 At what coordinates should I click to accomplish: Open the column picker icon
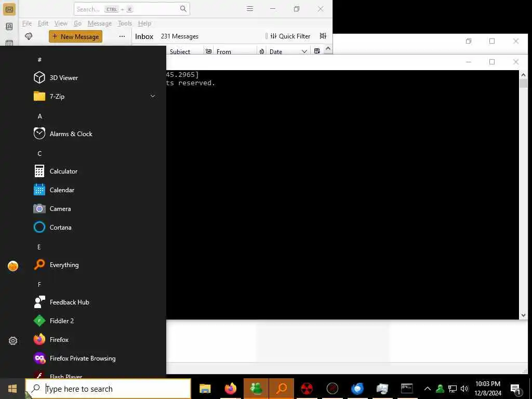point(317,51)
